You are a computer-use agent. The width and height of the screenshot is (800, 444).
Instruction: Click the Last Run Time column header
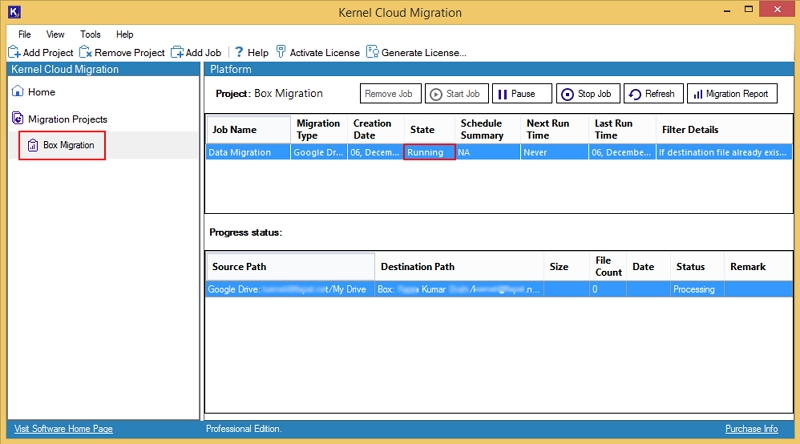[622, 130]
